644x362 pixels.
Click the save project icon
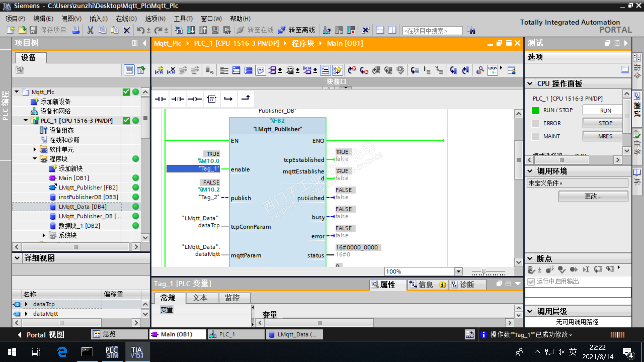click(33, 30)
